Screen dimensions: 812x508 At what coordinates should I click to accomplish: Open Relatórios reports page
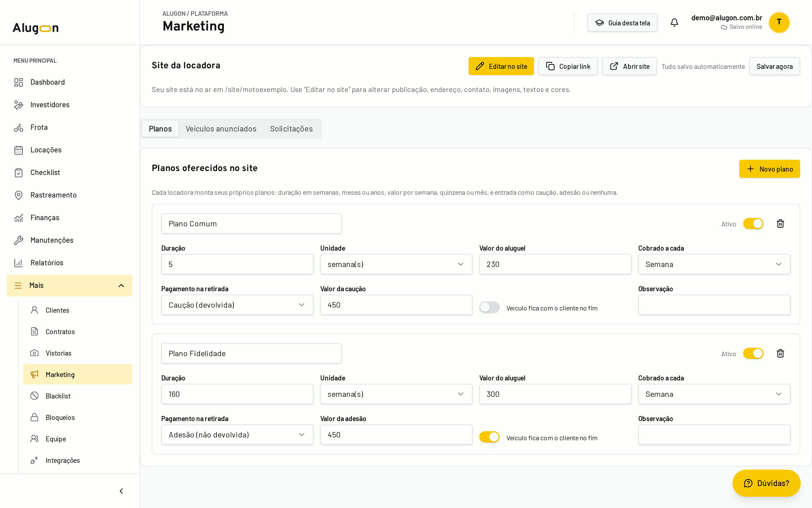(x=69, y=263)
